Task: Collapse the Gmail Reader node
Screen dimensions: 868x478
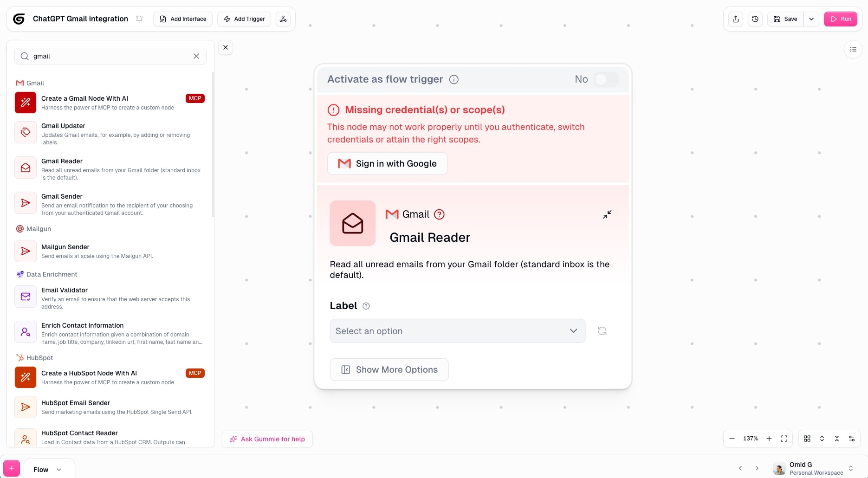Action: [607, 214]
